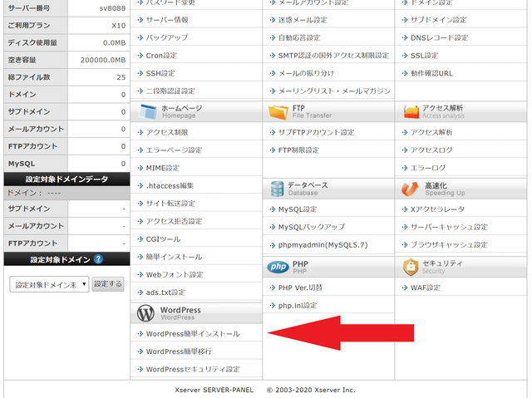Image resolution: width=532 pixels, height=398 pixels.
Task: Open CGIツール link
Action: (163, 239)
